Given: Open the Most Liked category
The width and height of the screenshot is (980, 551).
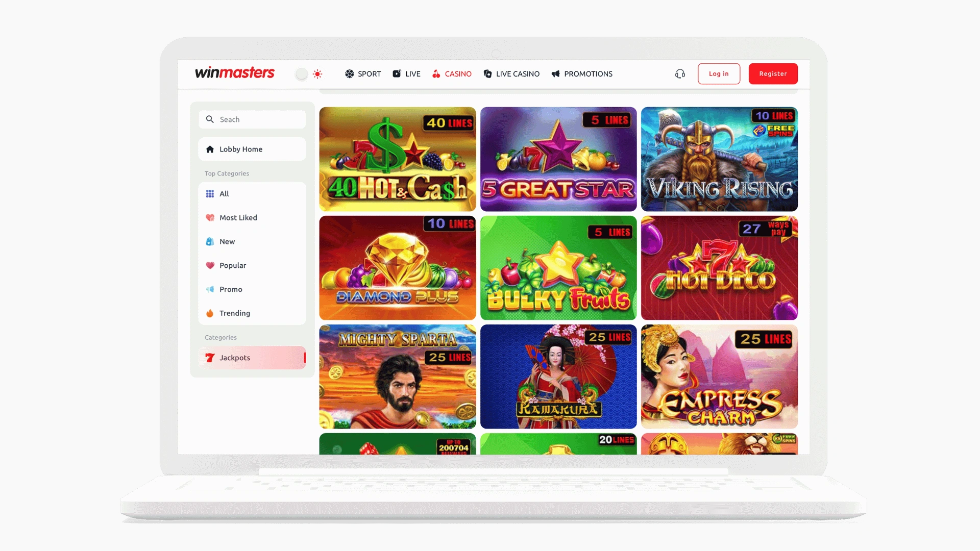Looking at the screenshot, I should point(238,218).
